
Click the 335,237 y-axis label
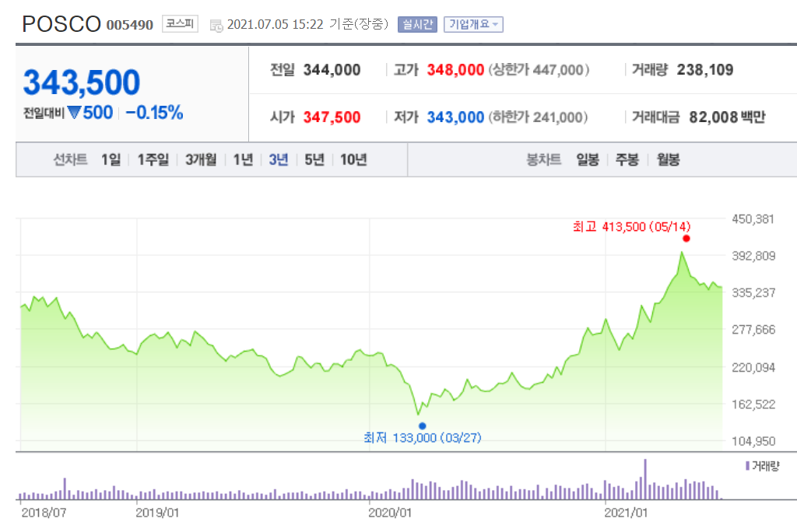click(x=753, y=292)
